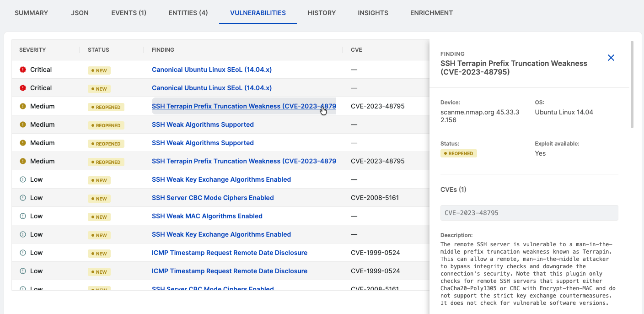Image resolution: width=644 pixels, height=314 pixels.
Task: Click the device name scanme.nmap.org
Action: pyautogui.click(x=480, y=116)
